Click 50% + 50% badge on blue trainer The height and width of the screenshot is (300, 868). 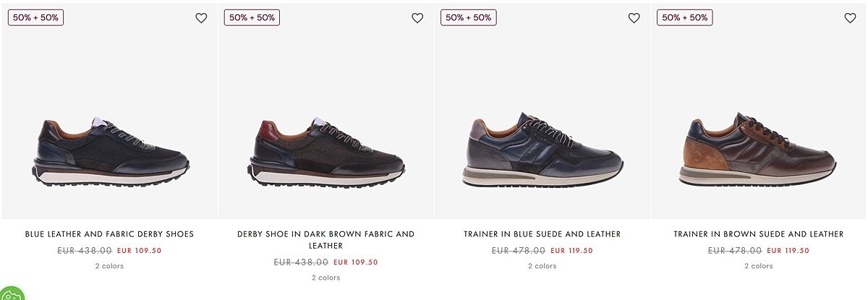click(x=469, y=17)
